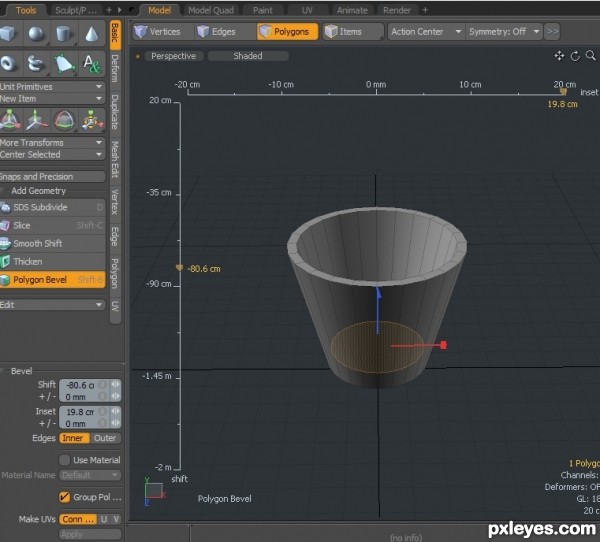Open the More Transforms dropdown
The image size is (600, 542).
coord(52,143)
